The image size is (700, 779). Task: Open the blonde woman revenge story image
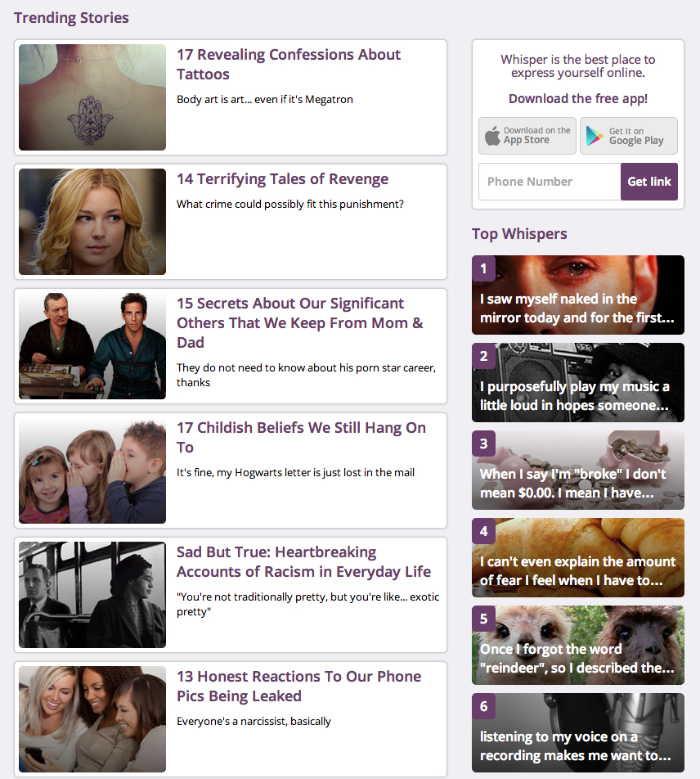(92, 222)
